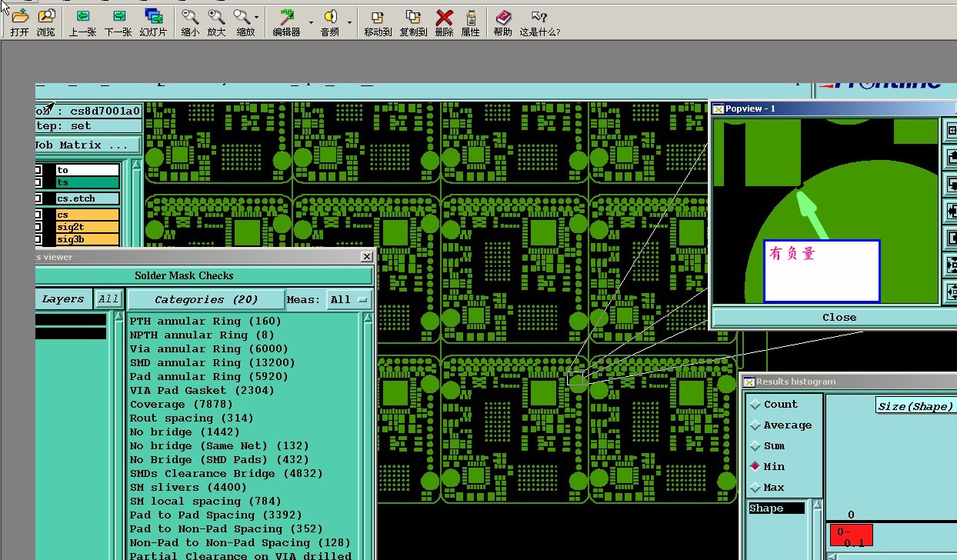The image size is (957, 560).
Task: Open the 缩放 zoom dropdown arrow
Action: point(257,18)
